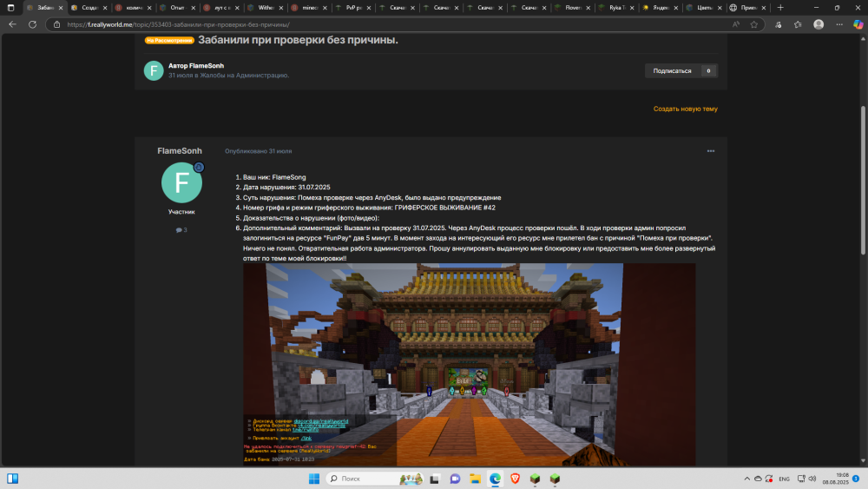Reload the current page
868x489 pixels.
[33, 24]
